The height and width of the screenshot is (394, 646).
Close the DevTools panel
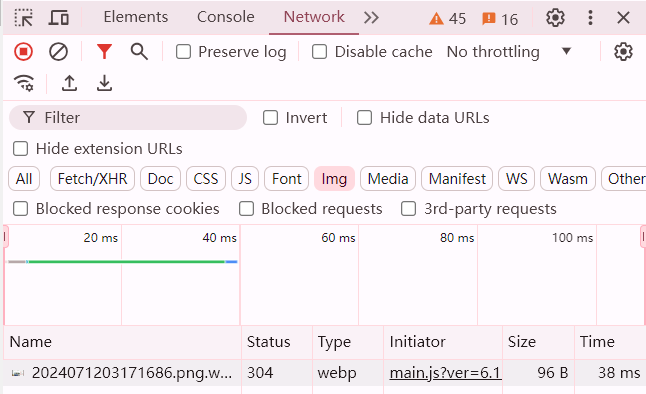[x=623, y=18]
